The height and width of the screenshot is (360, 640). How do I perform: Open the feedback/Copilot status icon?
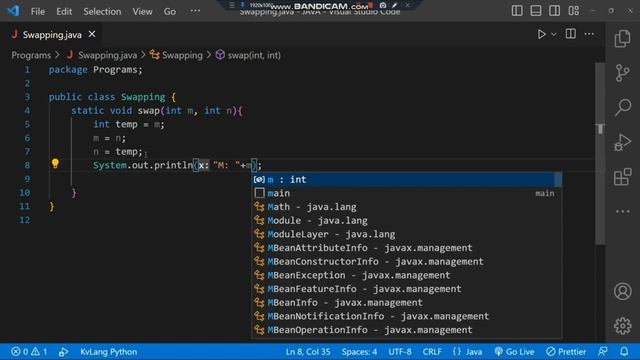(603, 351)
